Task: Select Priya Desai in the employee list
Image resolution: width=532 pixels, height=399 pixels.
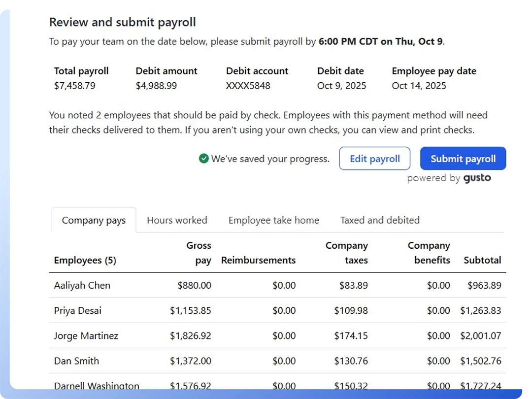Action: 78,310
